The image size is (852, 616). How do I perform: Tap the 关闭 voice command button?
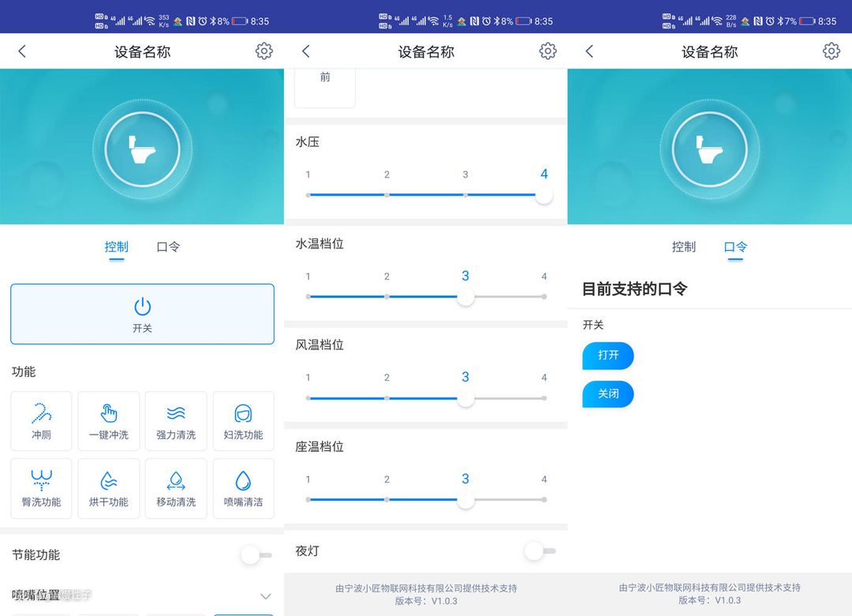pyautogui.click(x=608, y=394)
